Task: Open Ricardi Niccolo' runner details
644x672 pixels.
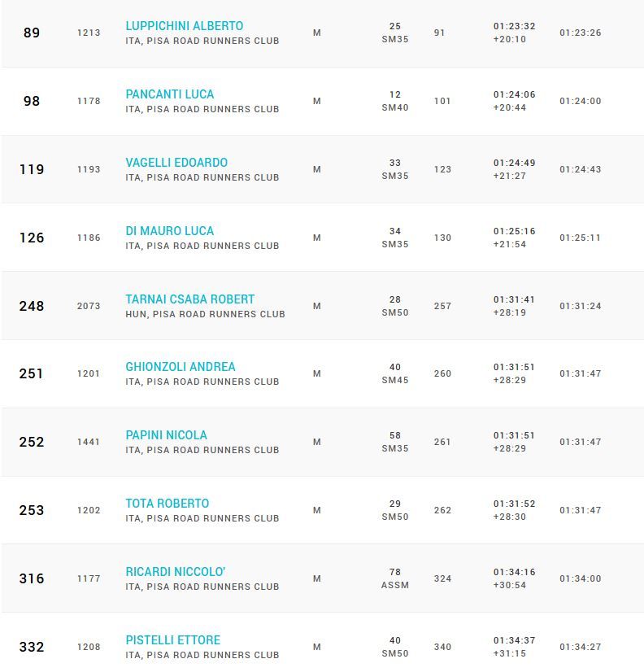Action: [x=175, y=572]
